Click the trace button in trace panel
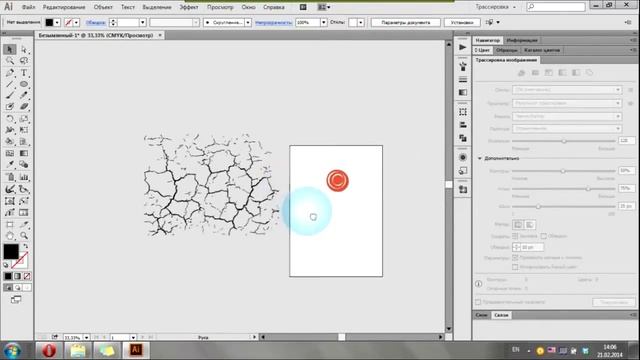Viewport: 640px width, 360px height. [613, 302]
